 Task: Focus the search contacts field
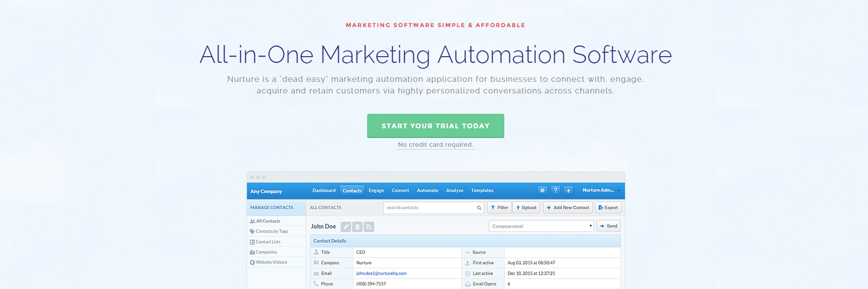433,208
